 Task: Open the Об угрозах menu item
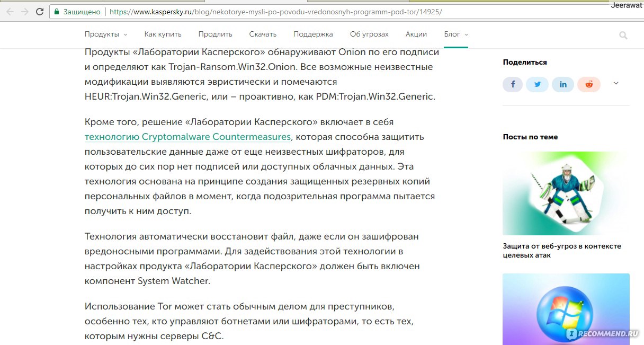pyautogui.click(x=369, y=34)
